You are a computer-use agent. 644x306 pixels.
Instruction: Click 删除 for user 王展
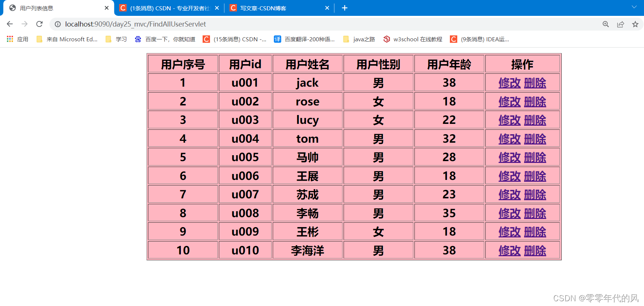click(535, 176)
